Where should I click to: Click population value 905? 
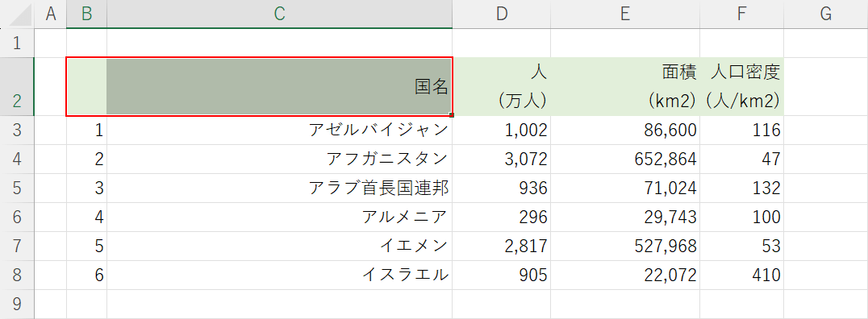click(502, 275)
